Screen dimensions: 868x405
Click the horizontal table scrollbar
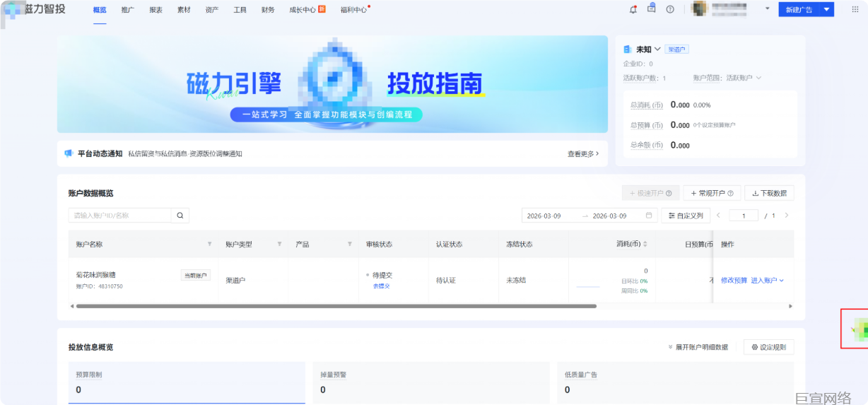click(336, 306)
